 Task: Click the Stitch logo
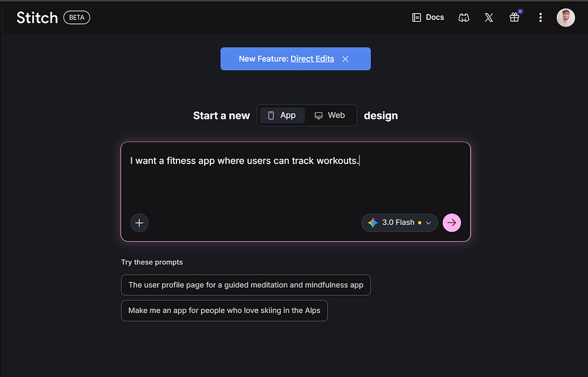[37, 18]
